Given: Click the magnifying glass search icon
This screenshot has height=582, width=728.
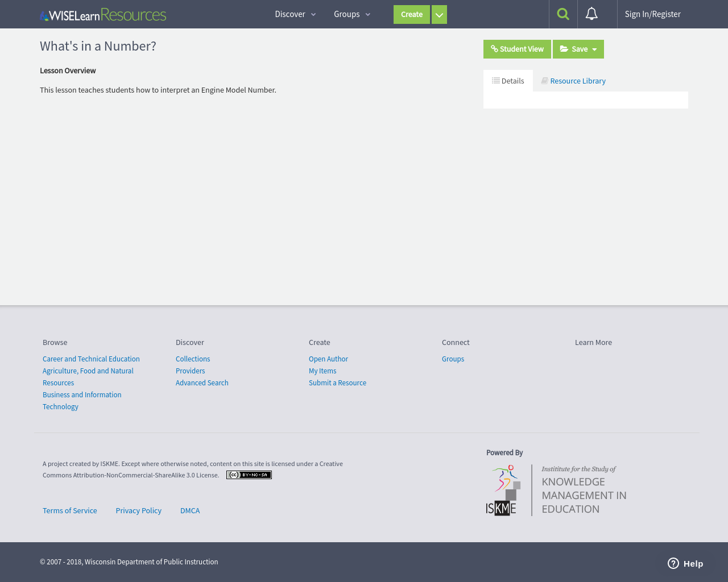Looking at the screenshot, I should tap(563, 14).
